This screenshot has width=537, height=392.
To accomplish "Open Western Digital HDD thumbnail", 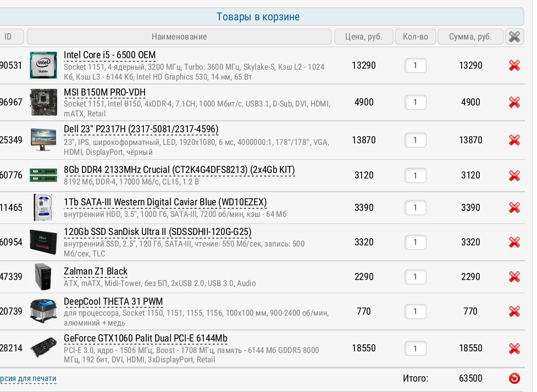I will coord(43,208).
